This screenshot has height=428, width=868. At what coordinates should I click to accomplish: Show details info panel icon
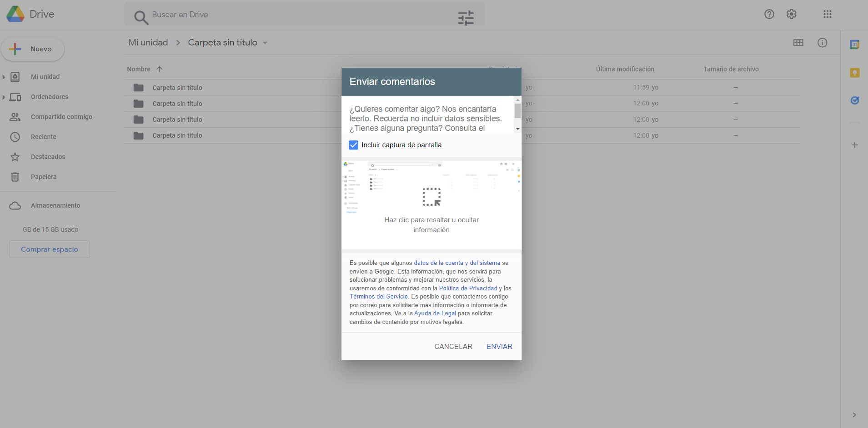[823, 43]
